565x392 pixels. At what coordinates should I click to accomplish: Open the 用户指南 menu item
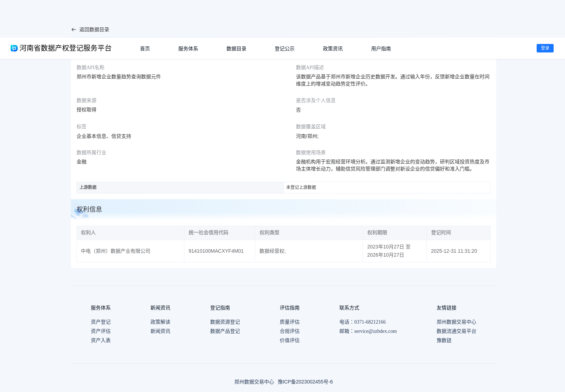coord(381,49)
